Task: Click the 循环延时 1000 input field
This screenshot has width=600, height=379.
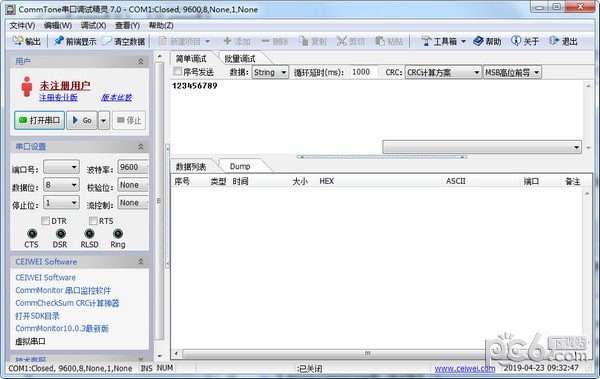Action: (364, 72)
